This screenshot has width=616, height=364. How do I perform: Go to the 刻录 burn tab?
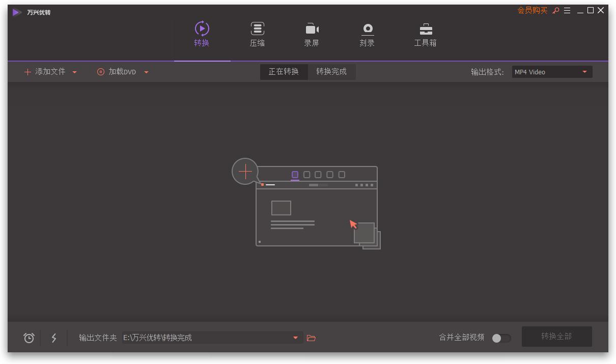[x=367, y=35]
